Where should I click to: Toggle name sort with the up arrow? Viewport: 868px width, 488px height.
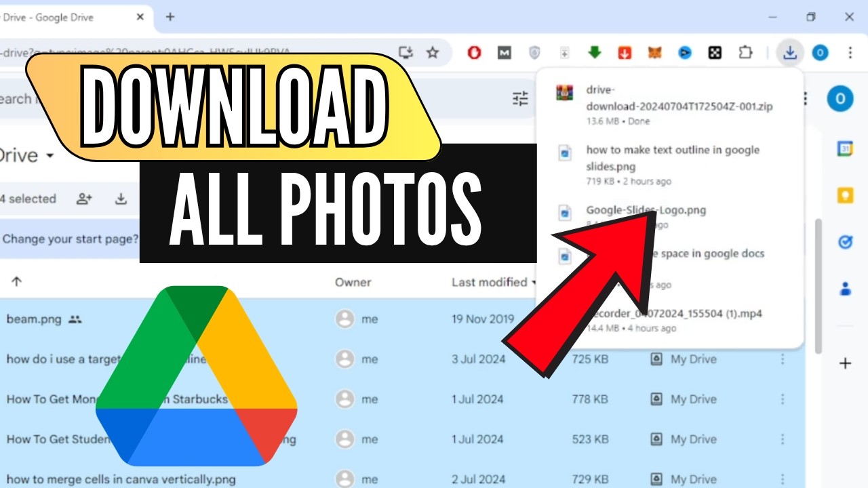17,282
